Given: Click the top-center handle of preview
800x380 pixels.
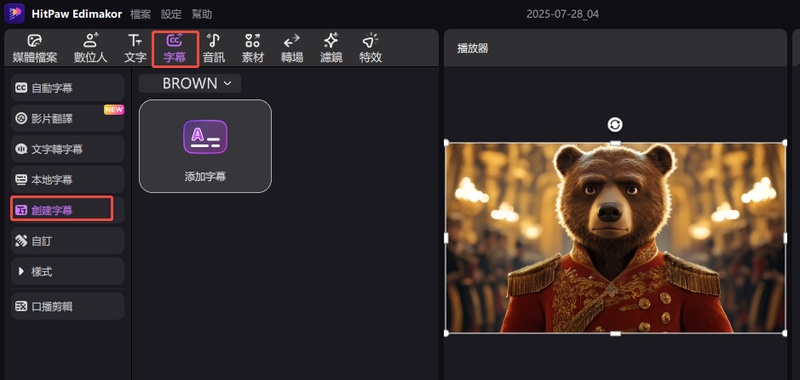Looking at the screenshot, I should [615, 143].
